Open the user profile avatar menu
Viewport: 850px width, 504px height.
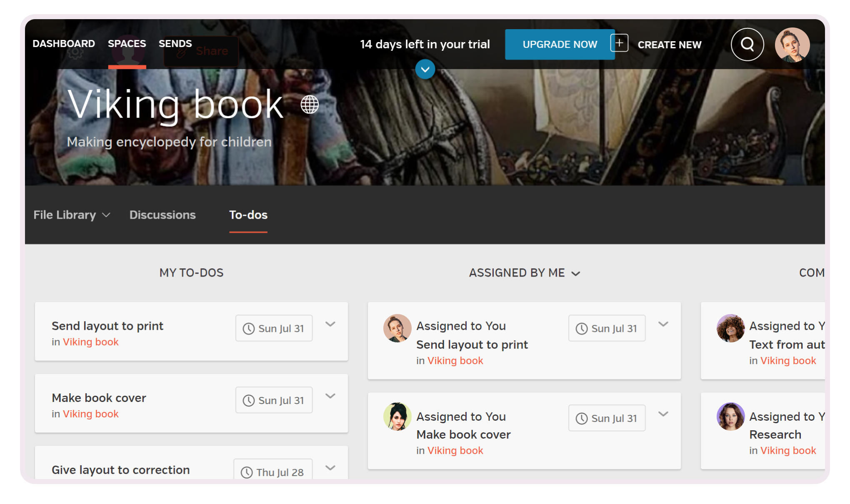click(x=792, y=45)
